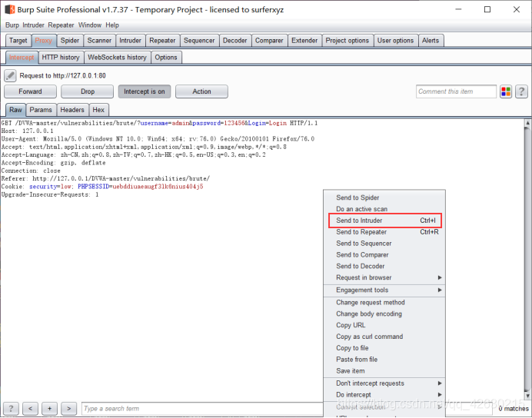Choose Do an active scan
The image size is (532, 418).
click(x=384, y=209)
